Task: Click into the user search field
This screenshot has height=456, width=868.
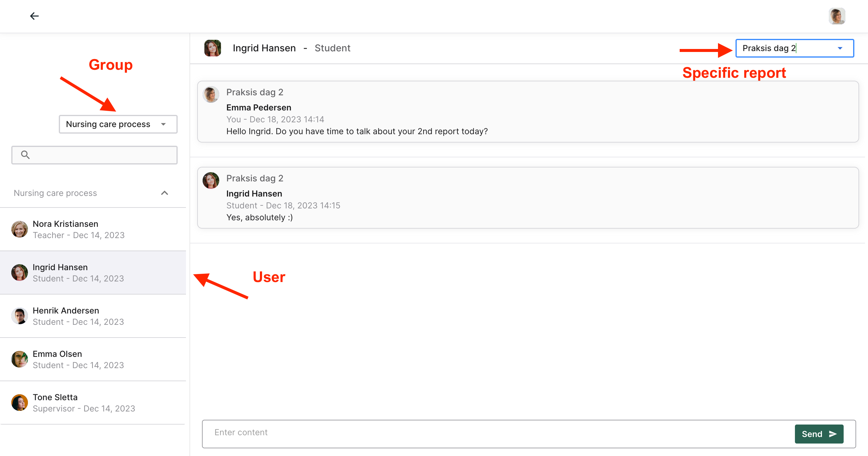Action: click(x=101, y=155)
